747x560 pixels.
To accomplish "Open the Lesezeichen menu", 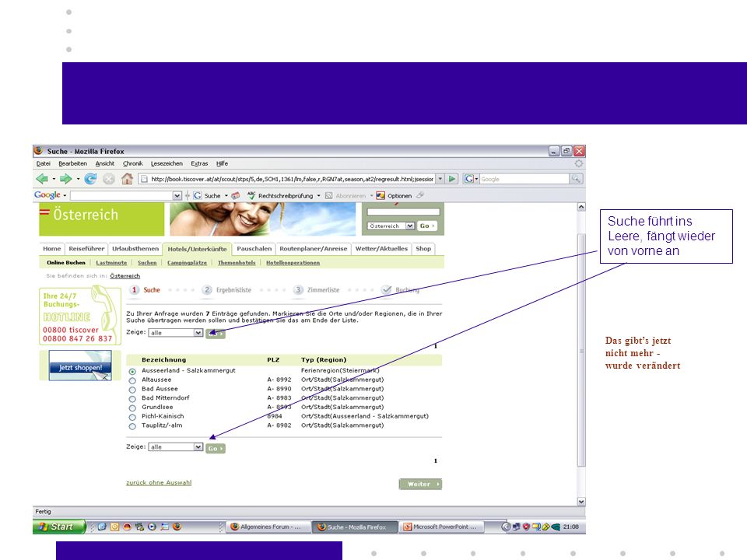I will pos(167,163).
